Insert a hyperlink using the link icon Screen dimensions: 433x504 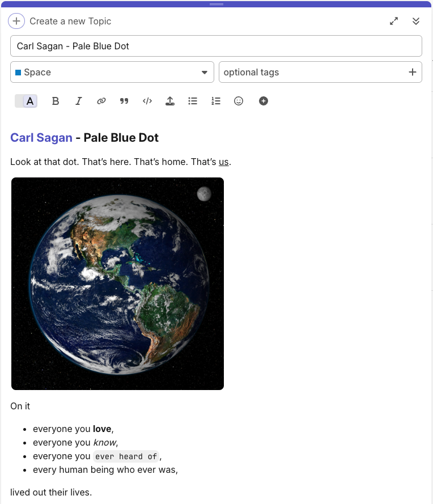point(101,101)
